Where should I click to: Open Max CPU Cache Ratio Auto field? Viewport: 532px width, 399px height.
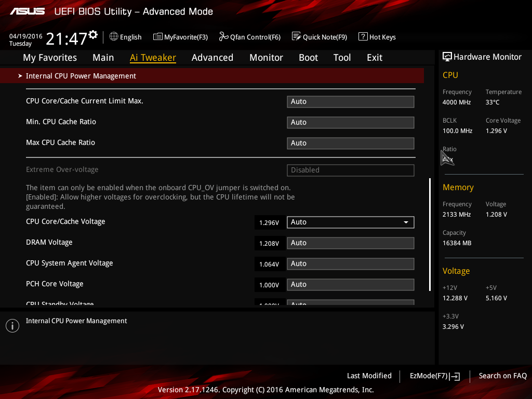[x=351, y=143]
